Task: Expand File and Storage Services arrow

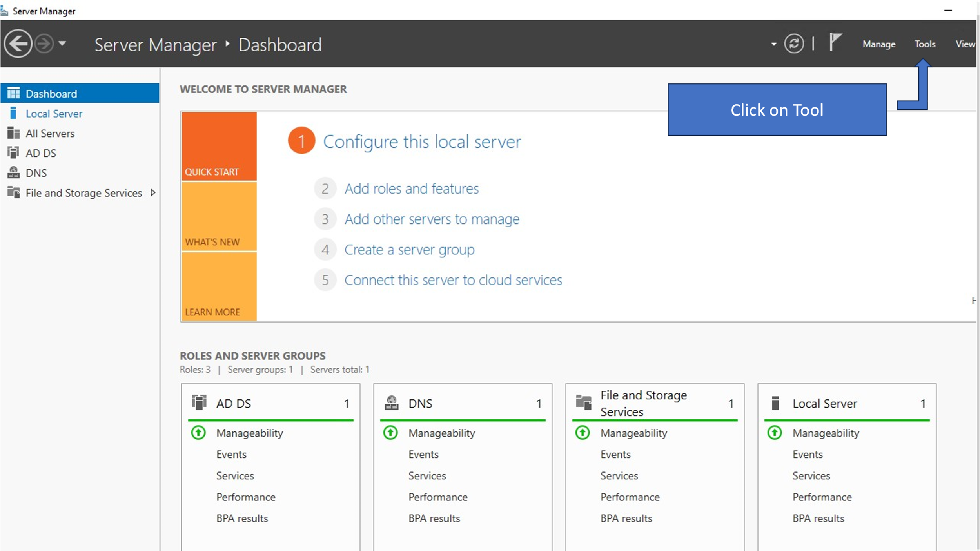Action: pos(153,192)
